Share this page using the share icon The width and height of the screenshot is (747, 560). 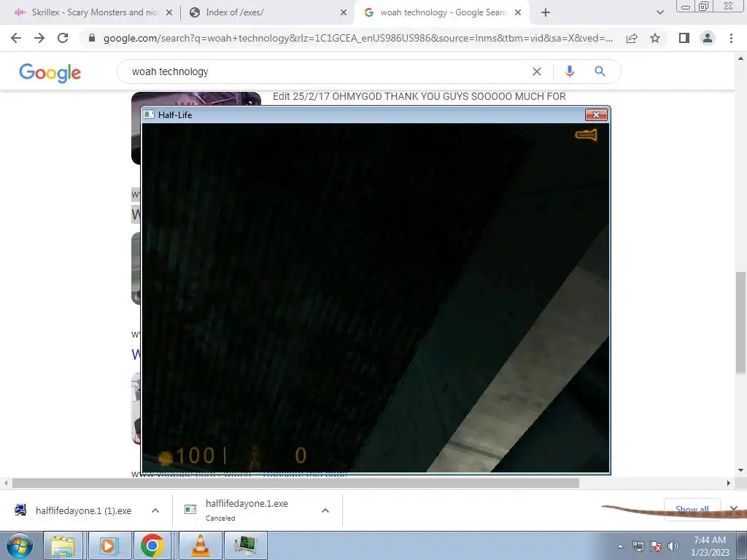(x=632, y=38)
